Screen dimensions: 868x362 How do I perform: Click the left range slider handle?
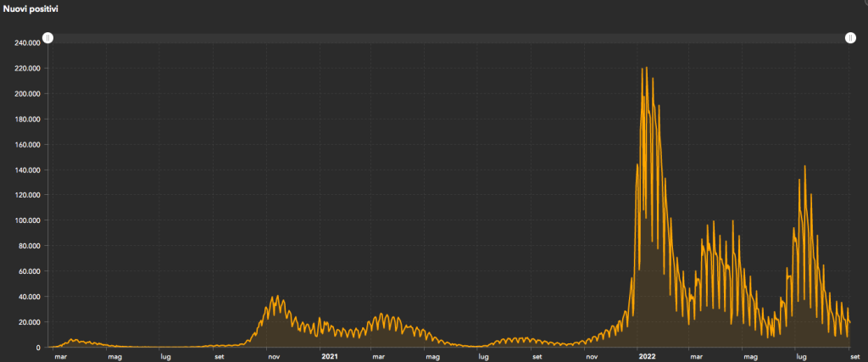pyautogui.click(x=48, y=38)
